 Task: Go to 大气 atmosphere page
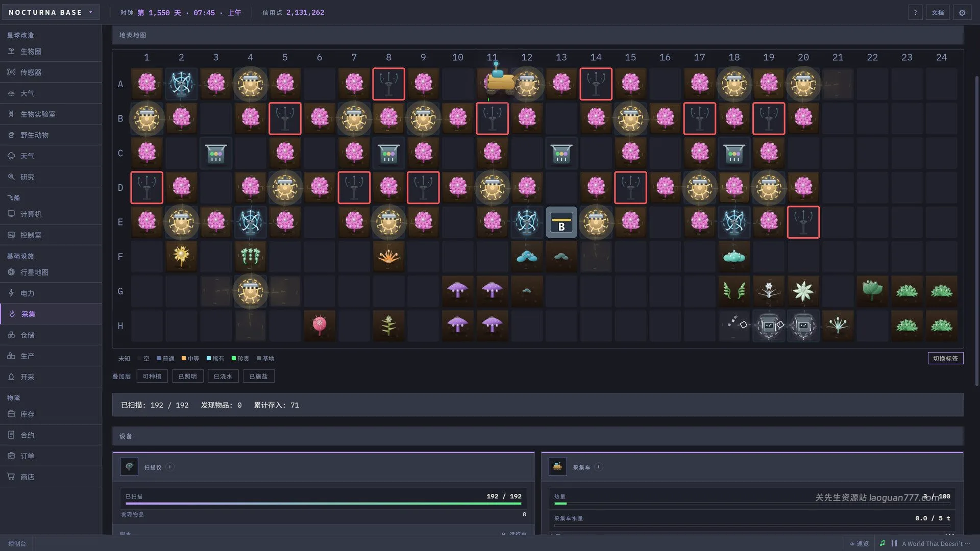(51, 93)
